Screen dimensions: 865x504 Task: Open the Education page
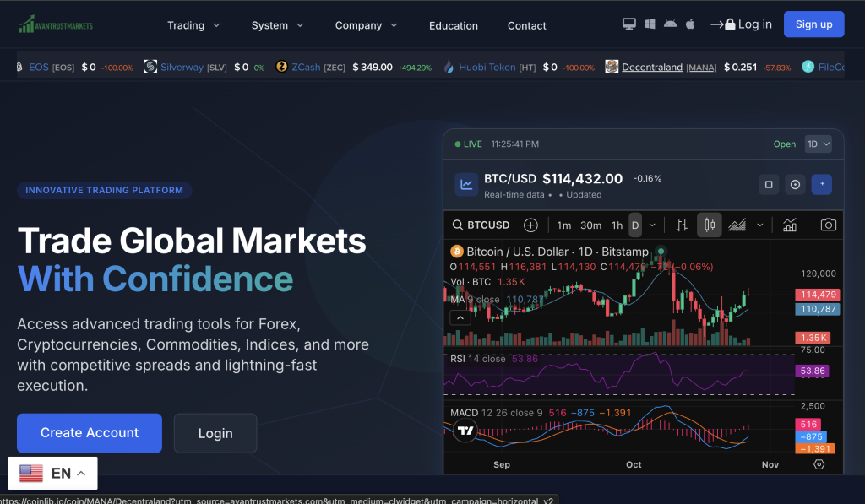click(x=453, y=25)
